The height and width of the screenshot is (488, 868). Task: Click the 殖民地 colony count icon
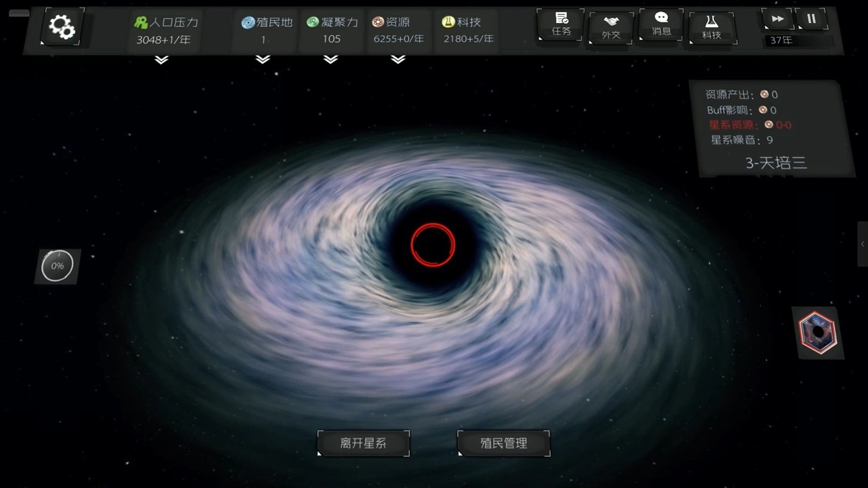248,22
